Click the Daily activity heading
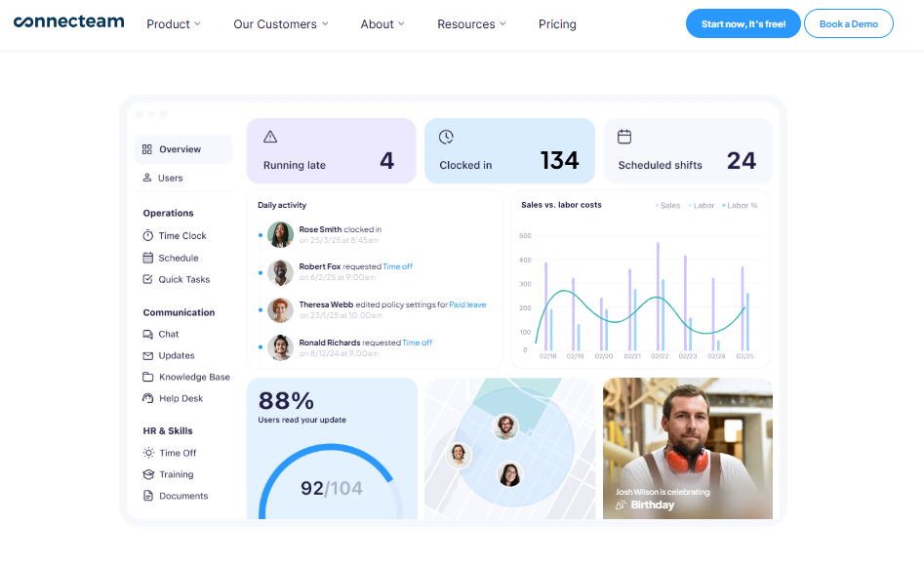The width and height of the screenshot is (924, 566). (282, 205)
